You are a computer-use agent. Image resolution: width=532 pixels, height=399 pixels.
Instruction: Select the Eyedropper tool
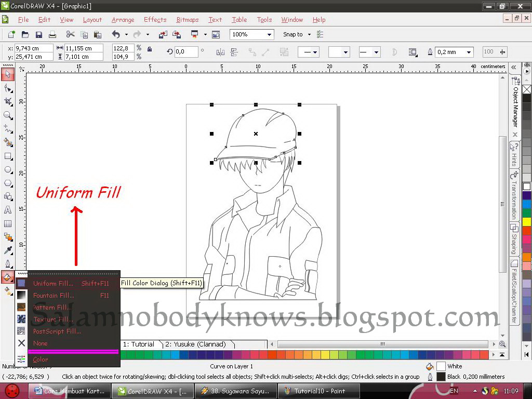[x=8, y=250]
